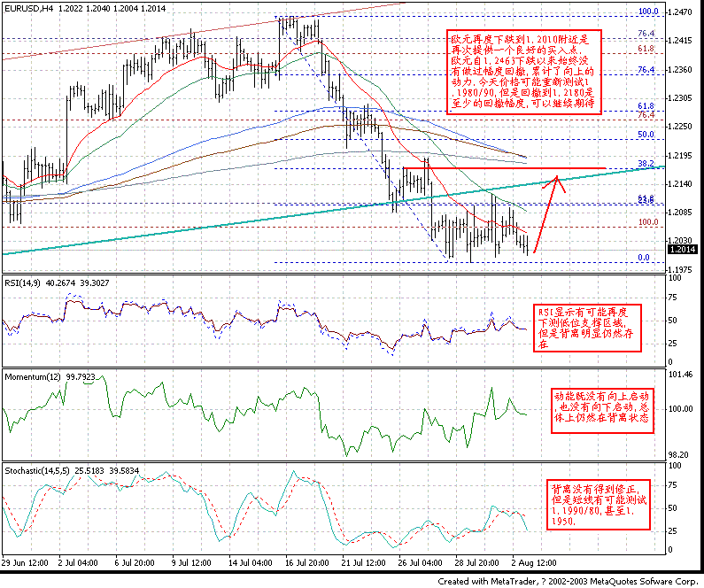
Task: Click the Stochastic(14,5,5) indicator label
Action: point(72,471)
